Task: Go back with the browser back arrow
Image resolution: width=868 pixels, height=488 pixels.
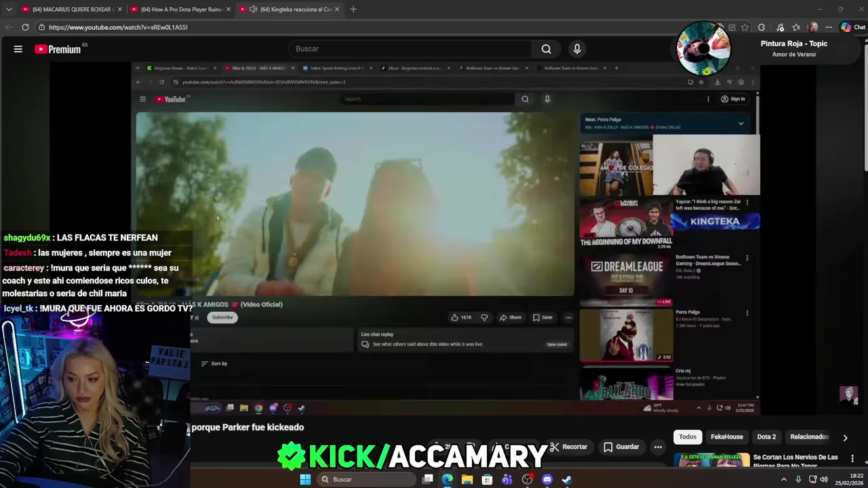Action: pos(8,27)
